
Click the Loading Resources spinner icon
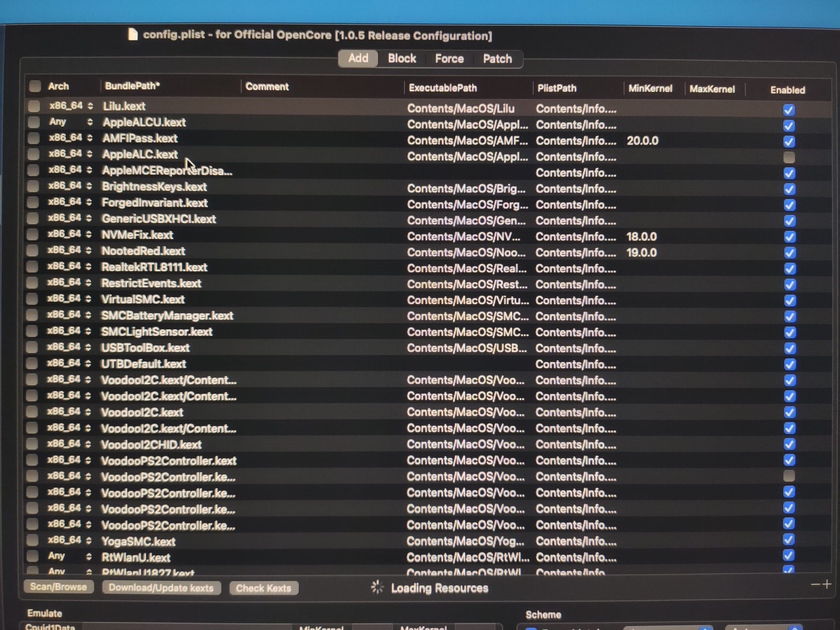coord(377,587)
